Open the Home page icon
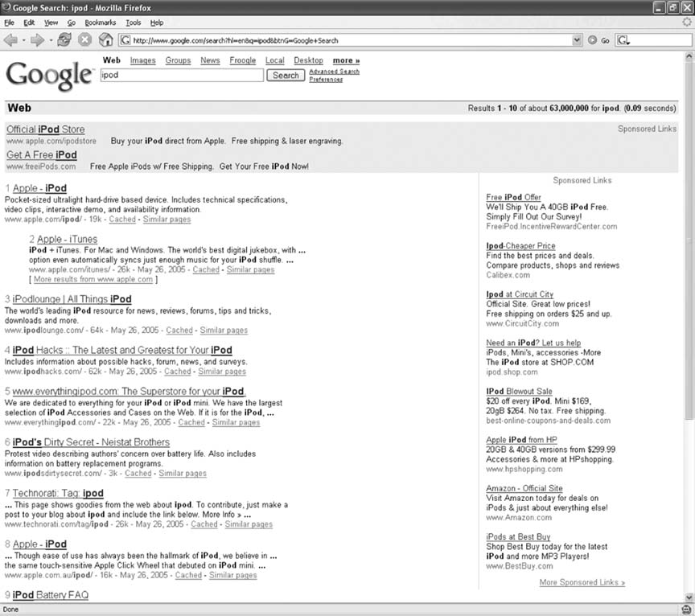 (x=105, y=40)
